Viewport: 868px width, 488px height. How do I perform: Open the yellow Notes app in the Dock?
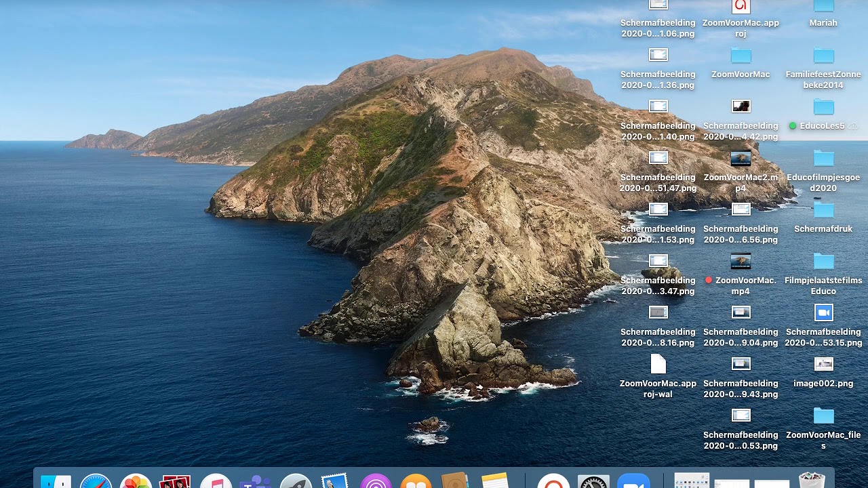(x=495, y=481)
